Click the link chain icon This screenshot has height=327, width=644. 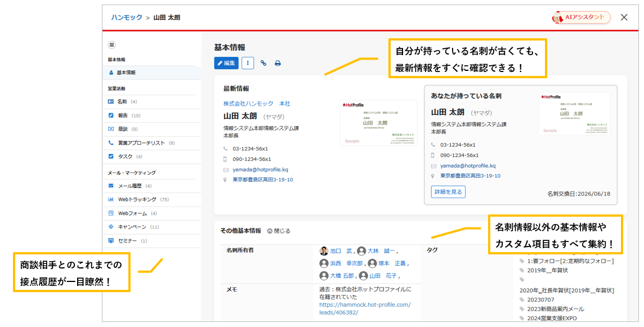pyautogui.click(x=263, y=63)
